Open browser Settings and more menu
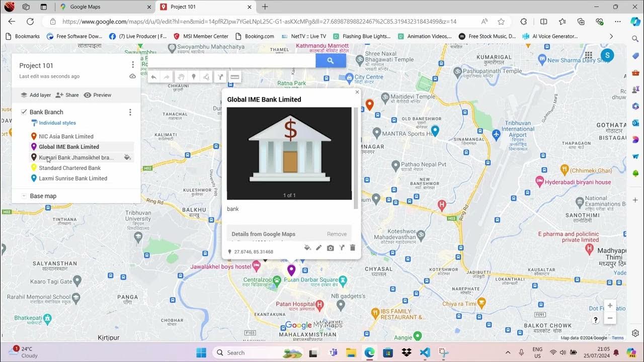The height and width of the screenshot is (362, 644). 618,22
